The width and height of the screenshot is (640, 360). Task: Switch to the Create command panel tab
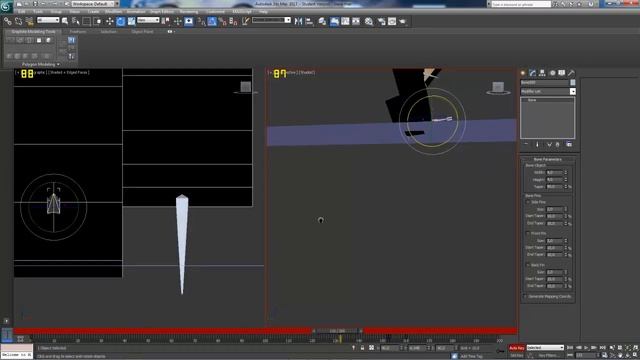click(523, 73)
